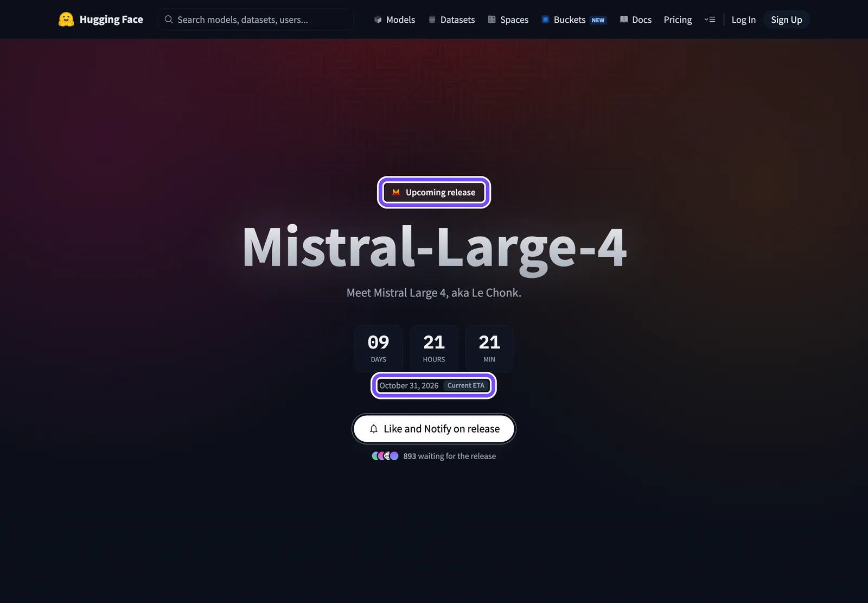Expand the more options menu icon
Viewport: 868px width, 603px height.
(x=710, y=20)
